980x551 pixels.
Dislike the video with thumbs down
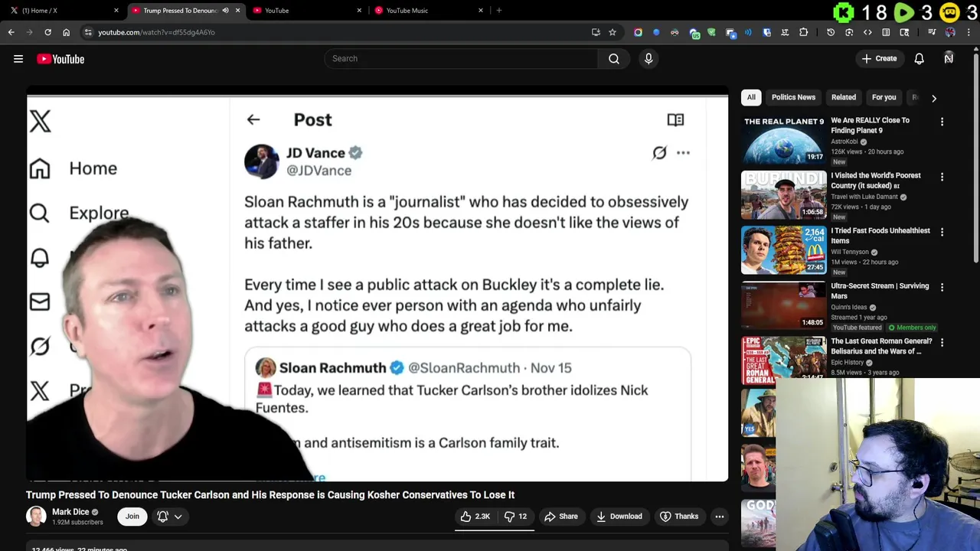[515, 517]
